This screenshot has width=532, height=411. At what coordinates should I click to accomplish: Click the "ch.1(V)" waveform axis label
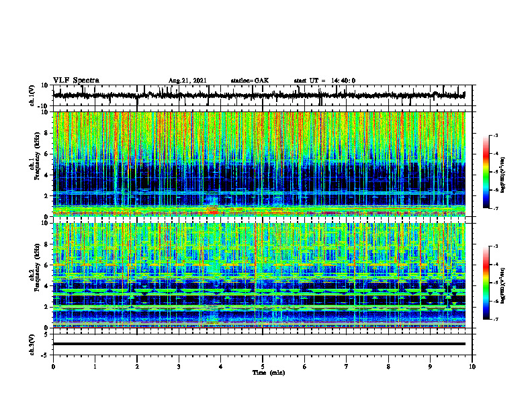point(32,95)
